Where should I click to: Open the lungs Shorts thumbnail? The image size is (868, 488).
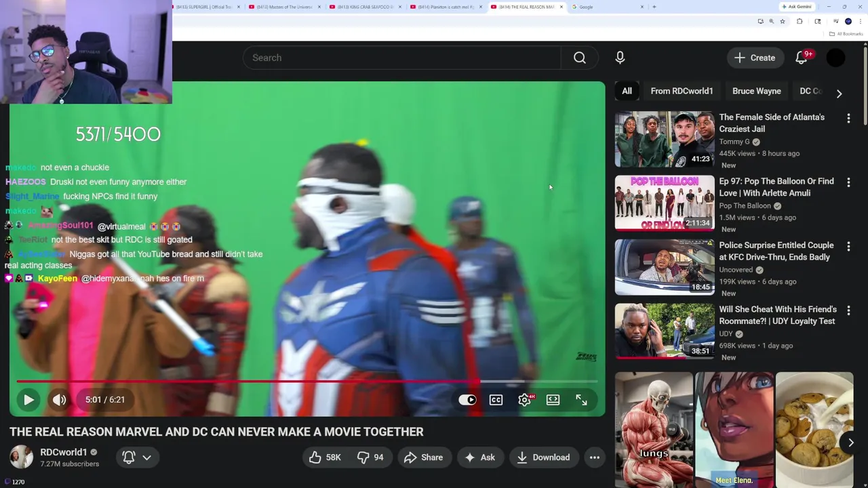(654, 430)
